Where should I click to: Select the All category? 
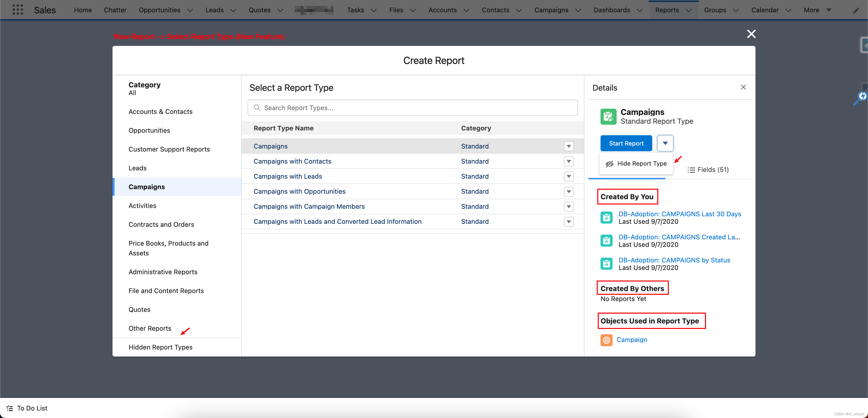pyautogui.click(x=132, y=93)
